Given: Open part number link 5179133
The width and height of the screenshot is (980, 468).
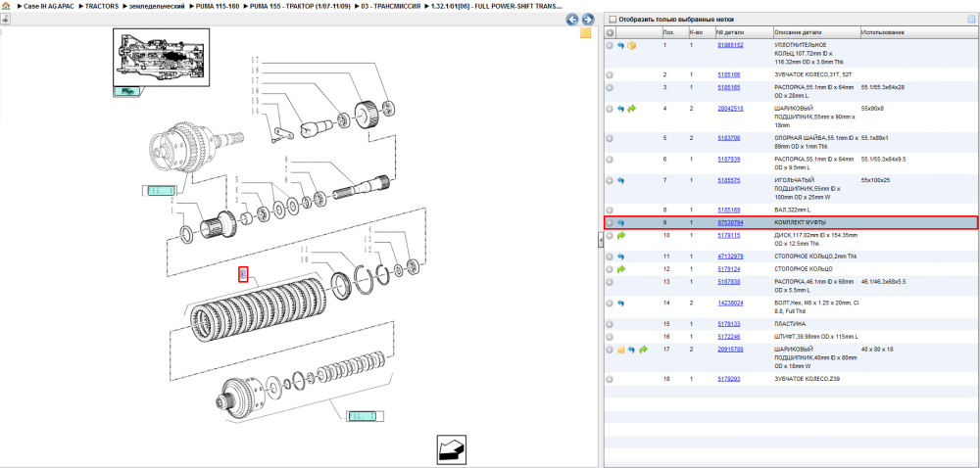Looking at the screenshot, I should pyautogui.click(x=729, y=324).
